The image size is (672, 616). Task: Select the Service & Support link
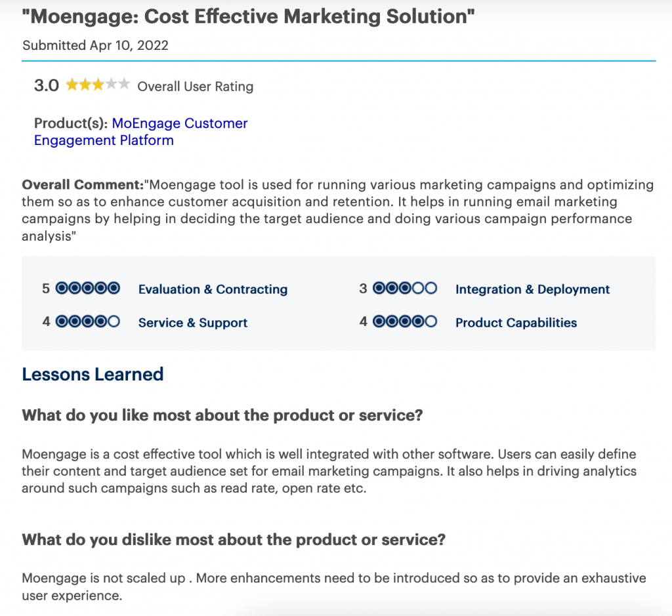click(193, 323)
